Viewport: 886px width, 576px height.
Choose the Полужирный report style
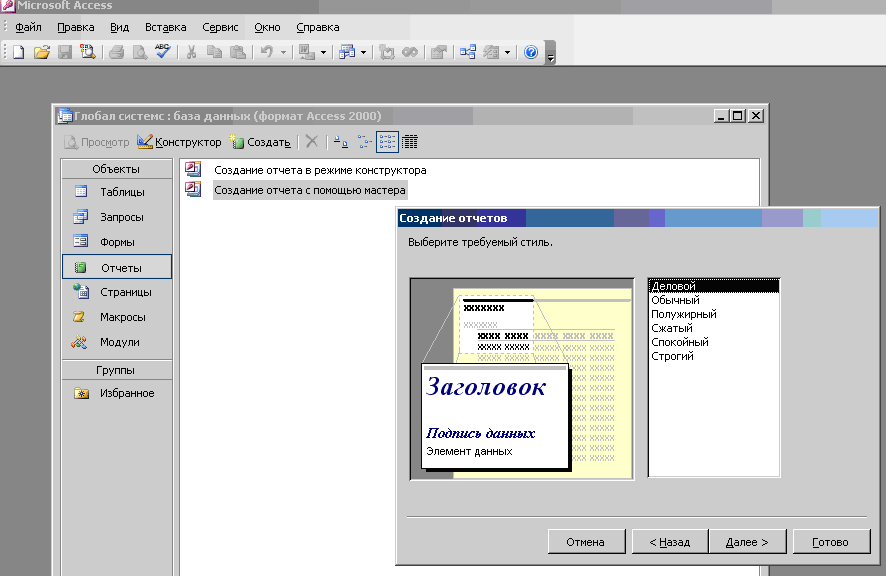point(714,314)
